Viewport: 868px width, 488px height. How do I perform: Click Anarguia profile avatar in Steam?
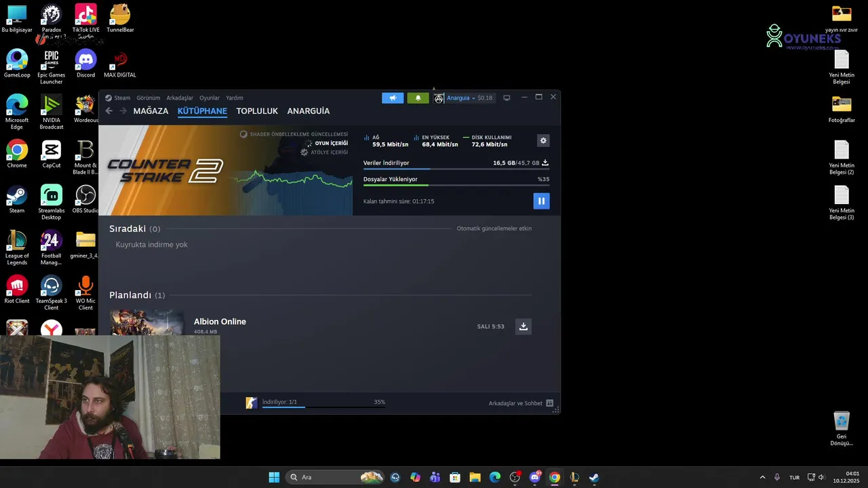439,98
